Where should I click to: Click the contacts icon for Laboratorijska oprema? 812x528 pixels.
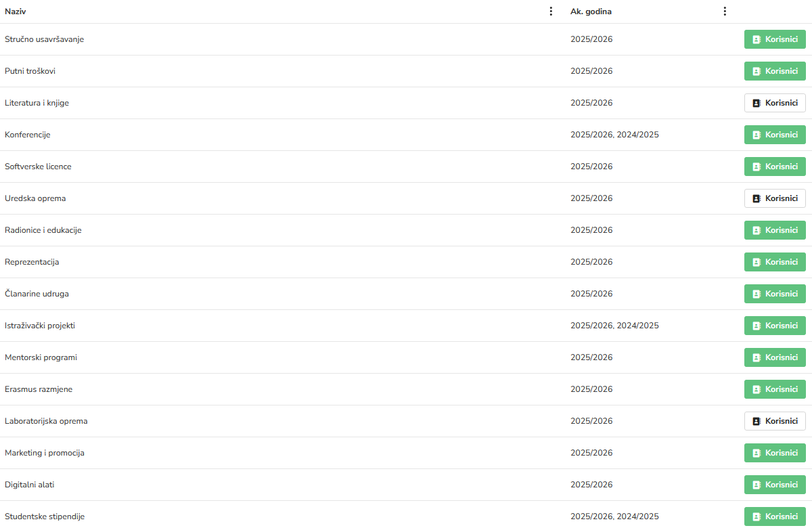(757, 421)
